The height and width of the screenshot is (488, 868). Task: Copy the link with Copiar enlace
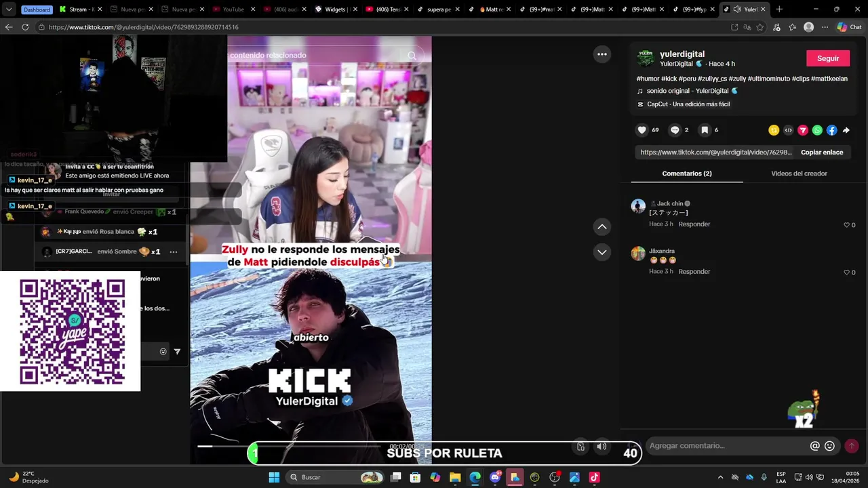coord(822,152)
